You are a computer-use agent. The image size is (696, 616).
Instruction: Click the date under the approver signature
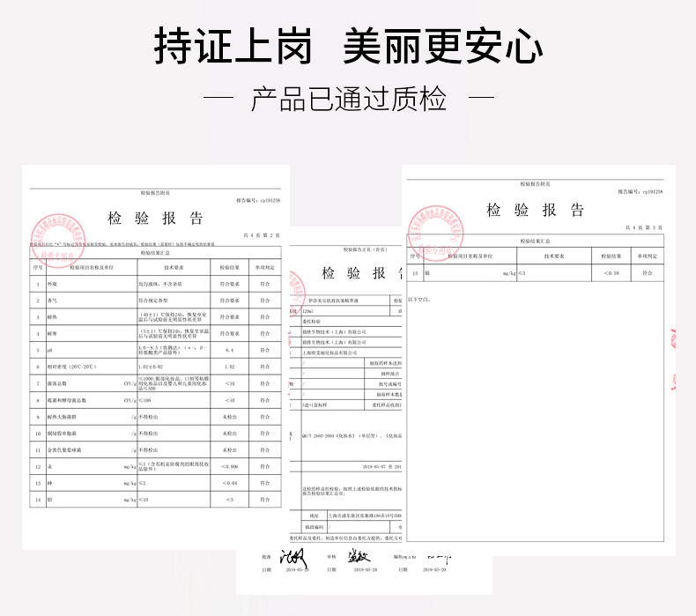pyautogui.click(x=298, y=569)
